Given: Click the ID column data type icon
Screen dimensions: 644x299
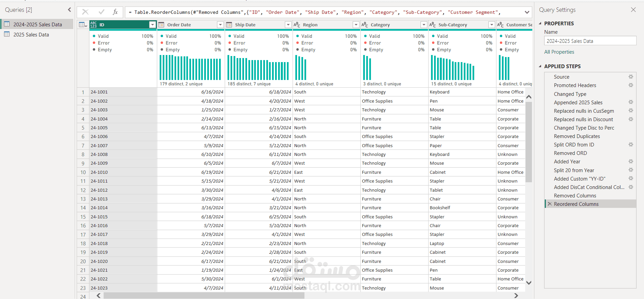Looking at the screenshot, I should click(93, 25).
